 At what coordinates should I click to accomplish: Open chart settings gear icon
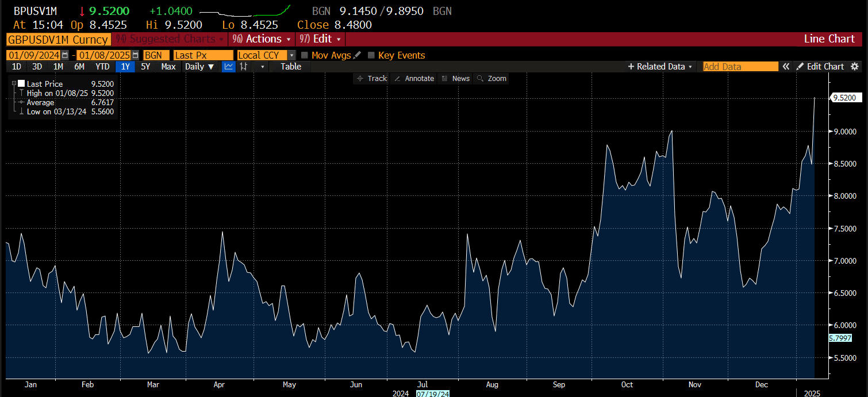855,67
